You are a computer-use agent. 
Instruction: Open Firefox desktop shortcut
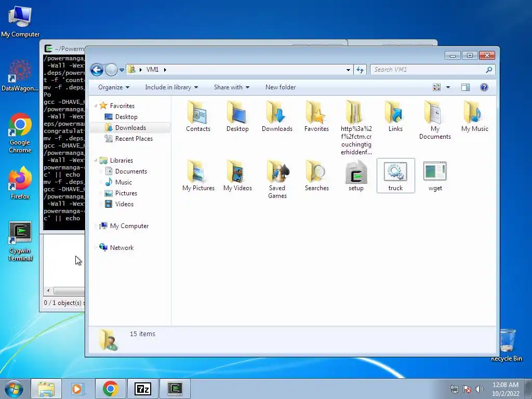20,182
